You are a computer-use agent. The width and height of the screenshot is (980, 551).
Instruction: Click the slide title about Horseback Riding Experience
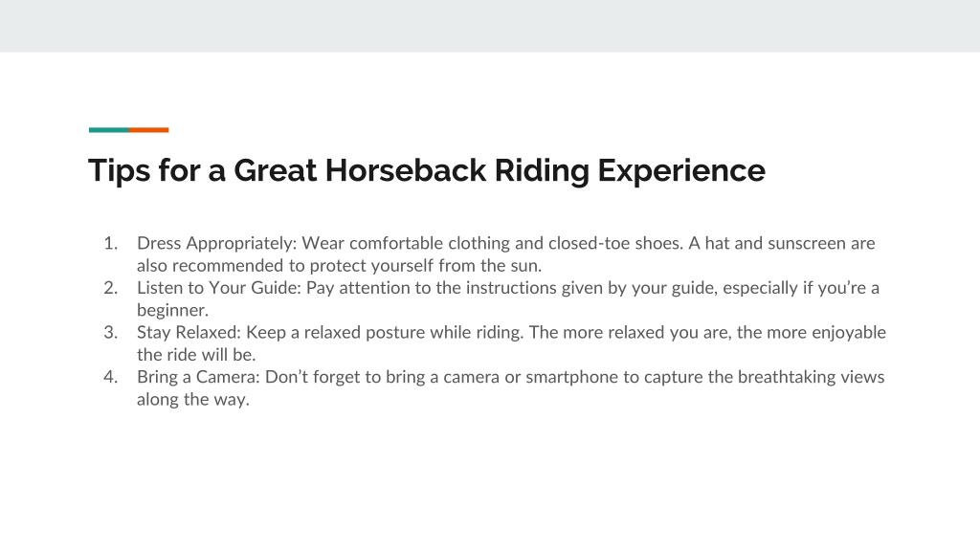[426, 170]
